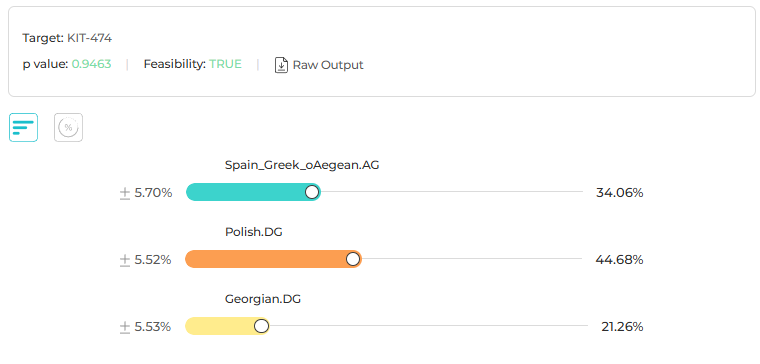Click the plus-minus icon beside 5.52%
Image resolution: width=760 pixels, height=364 pixels.
(125, 260)
